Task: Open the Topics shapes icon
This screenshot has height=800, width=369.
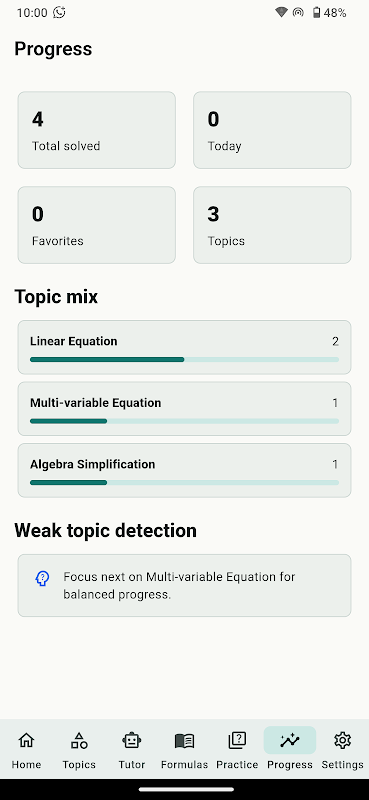Action: coord(79,740)
